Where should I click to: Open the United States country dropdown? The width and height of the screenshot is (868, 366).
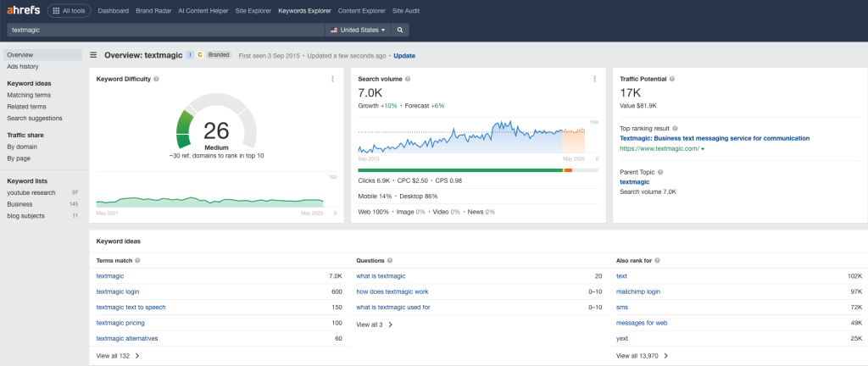tap(358, 30)
